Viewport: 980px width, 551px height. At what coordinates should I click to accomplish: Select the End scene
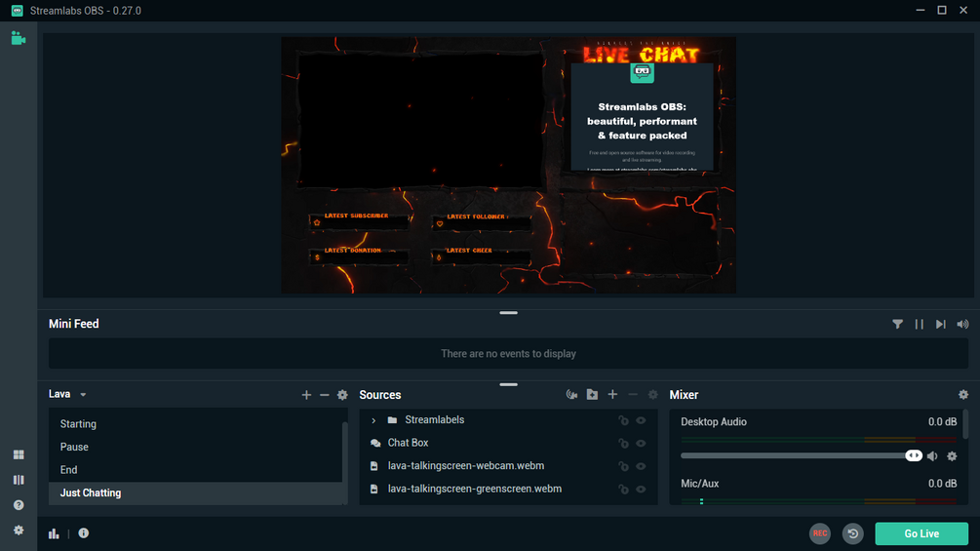[x=196, y=470]
